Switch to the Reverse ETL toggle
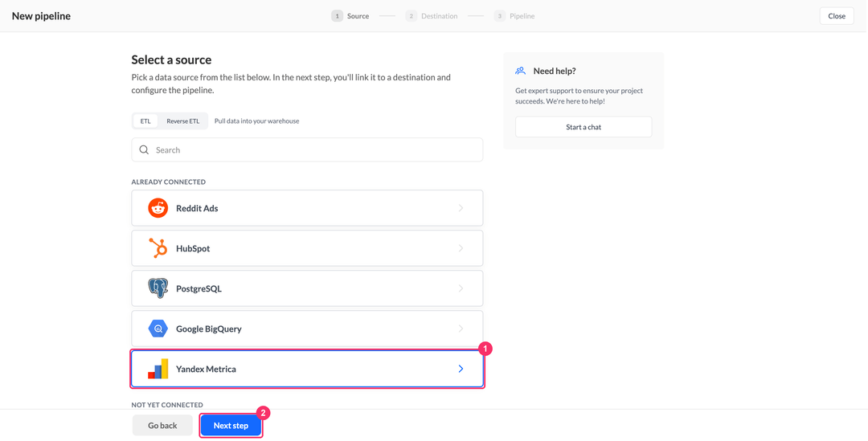 point(182,121)
